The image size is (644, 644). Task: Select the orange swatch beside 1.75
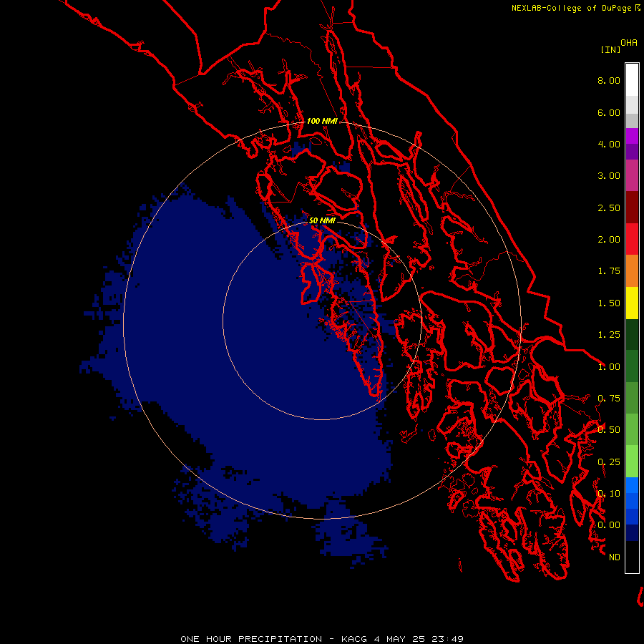point(632,271)
